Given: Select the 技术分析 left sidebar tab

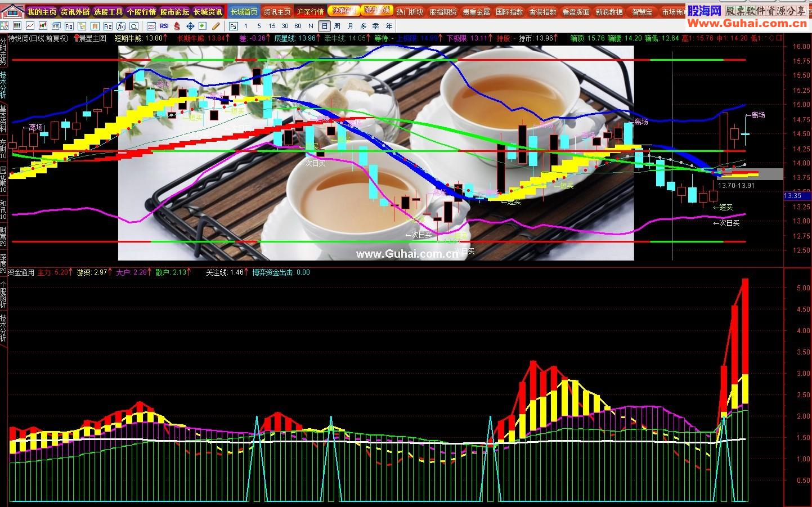Looking at the screenshot, I should [x=3, y=84].
